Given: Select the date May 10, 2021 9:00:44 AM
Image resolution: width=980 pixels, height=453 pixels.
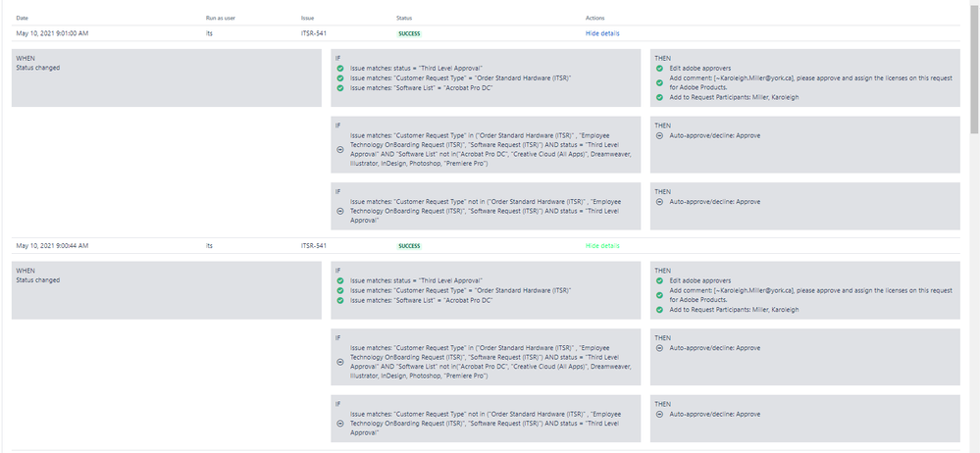Looking at the screenshot, I should click(52, 246).
